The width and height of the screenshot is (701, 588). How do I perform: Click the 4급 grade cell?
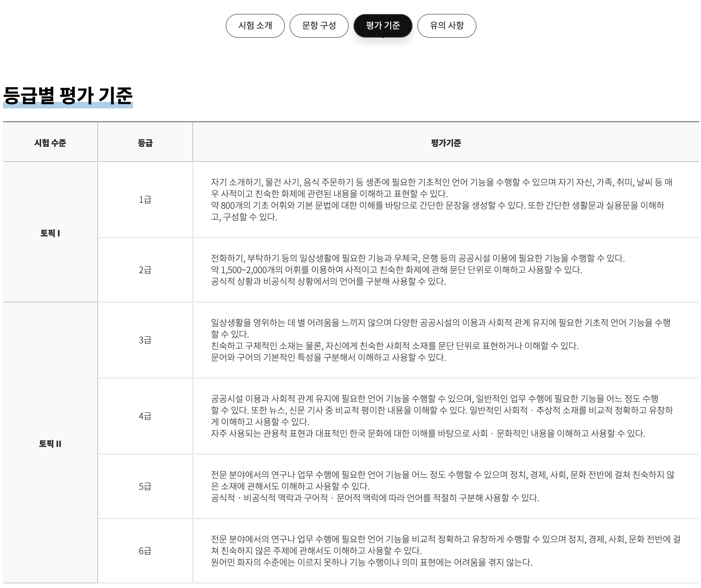[145, 416]
